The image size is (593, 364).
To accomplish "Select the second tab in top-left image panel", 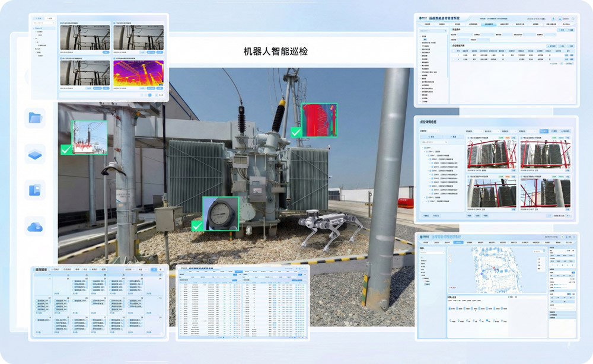I will click(50, 19).
